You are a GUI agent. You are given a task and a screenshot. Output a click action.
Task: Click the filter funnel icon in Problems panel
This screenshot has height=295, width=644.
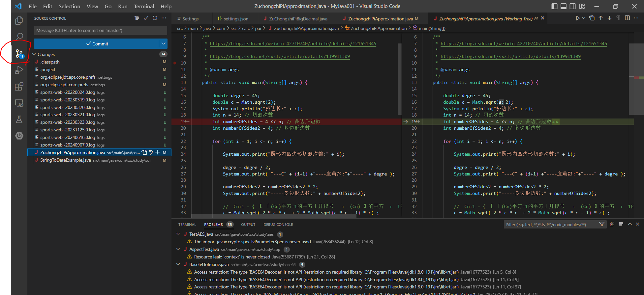[602, 224]
